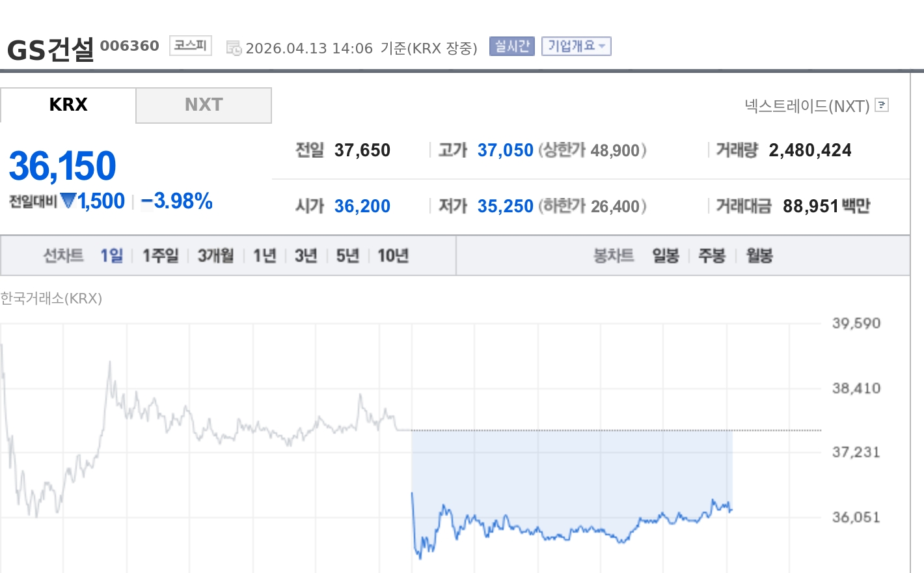Open the 넥스트레이드(NXT) help tooltip icon

pyautogui.click(x=882, y=105)
